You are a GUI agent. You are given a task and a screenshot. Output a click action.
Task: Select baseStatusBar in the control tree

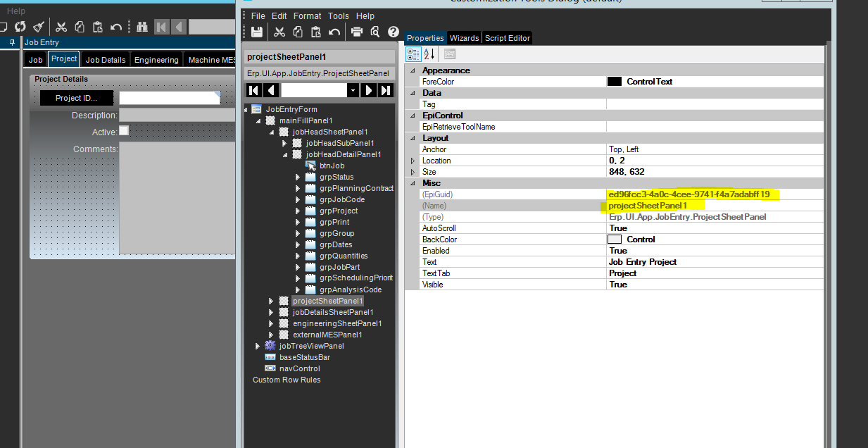pos(305,357)
